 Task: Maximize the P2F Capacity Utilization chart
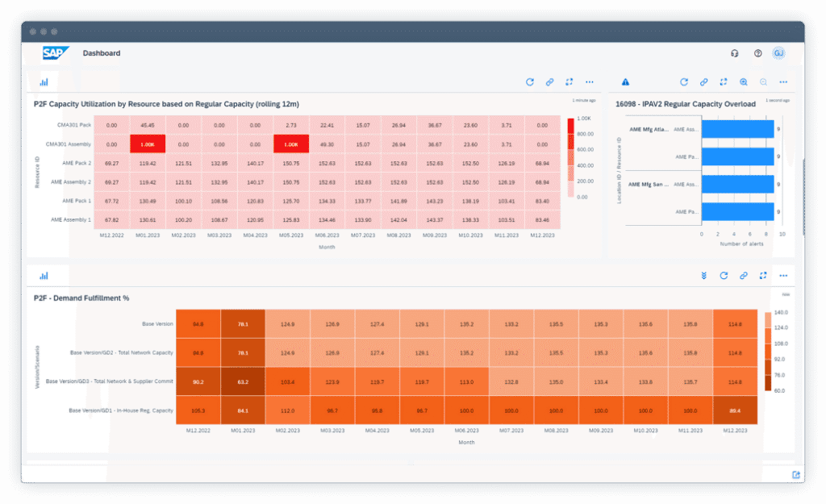(x=569, y=82)
